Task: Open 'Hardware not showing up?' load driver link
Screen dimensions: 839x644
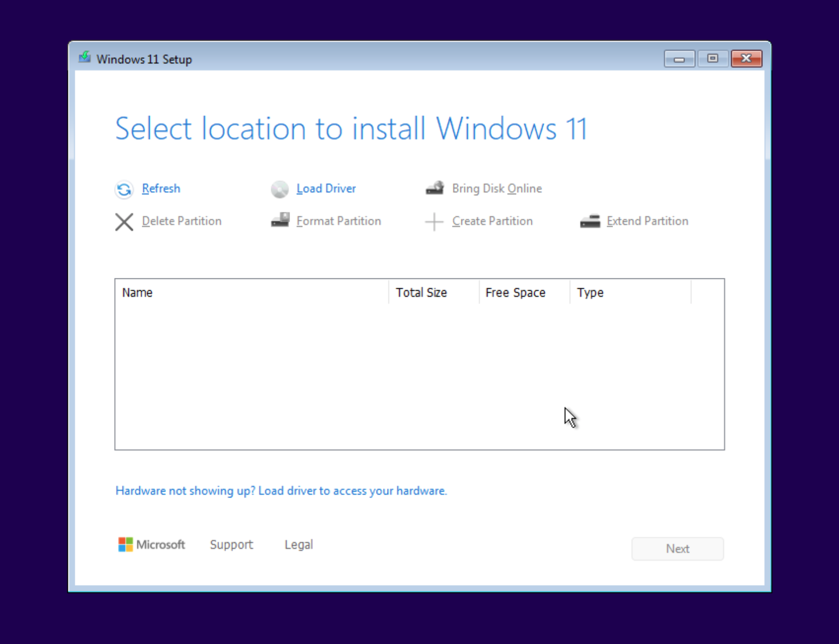Action: coord(281,491)
